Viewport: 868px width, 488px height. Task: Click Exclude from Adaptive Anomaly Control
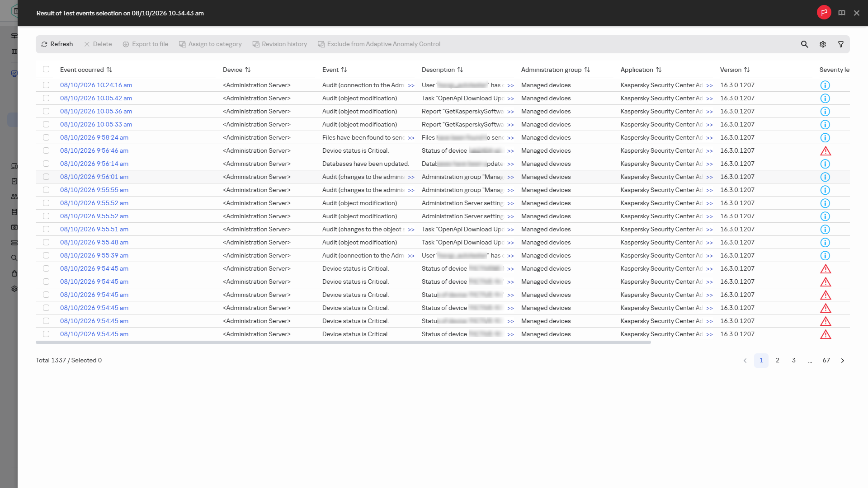coord(379,44)
